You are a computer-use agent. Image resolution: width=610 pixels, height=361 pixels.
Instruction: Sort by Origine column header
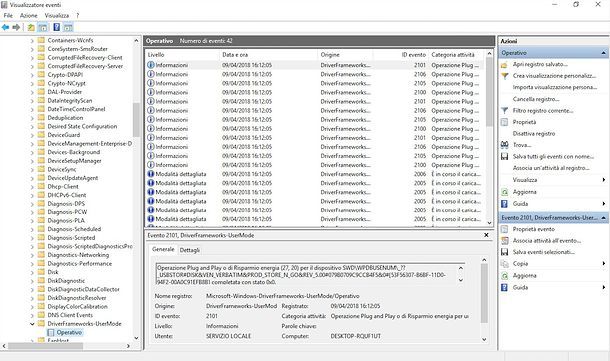(x=345, y=55)
